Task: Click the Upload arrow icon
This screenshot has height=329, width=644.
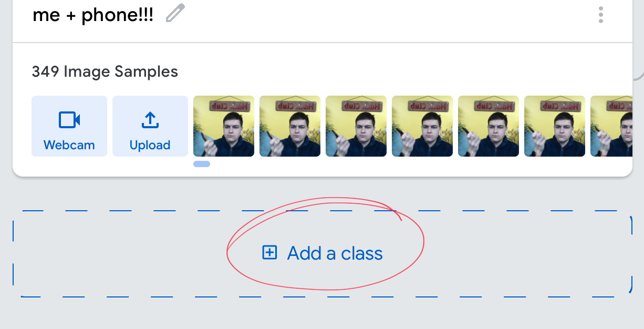Action: [x=150, y=120]
